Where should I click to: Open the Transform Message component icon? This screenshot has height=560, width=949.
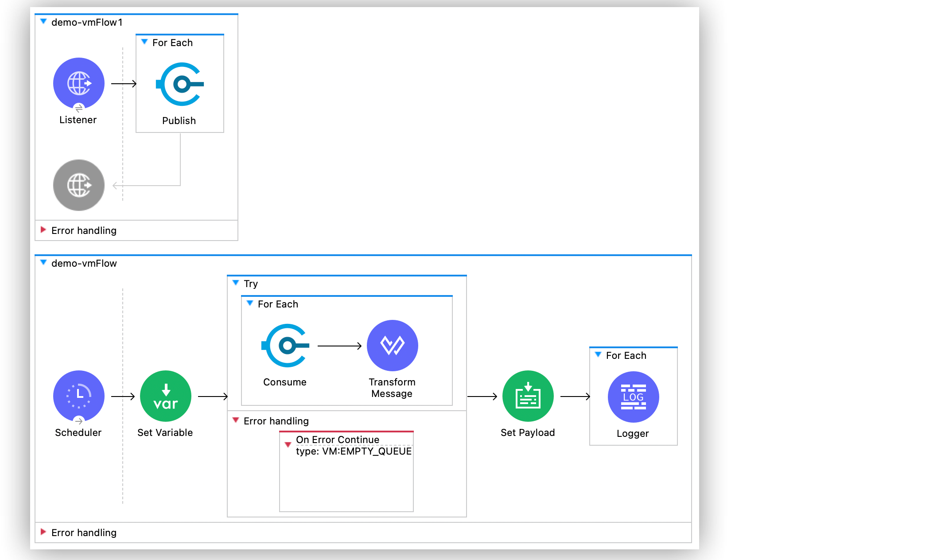tap(392, 346)
